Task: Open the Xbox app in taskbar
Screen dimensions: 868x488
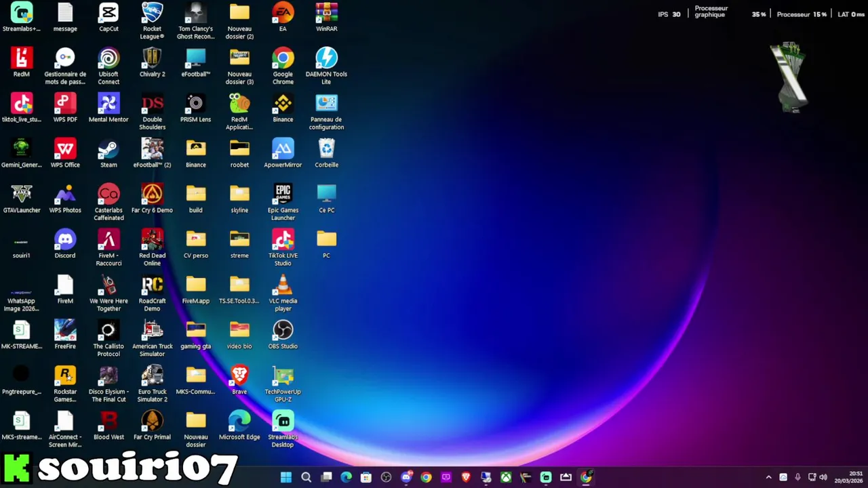Action: [x=506, y=477]
